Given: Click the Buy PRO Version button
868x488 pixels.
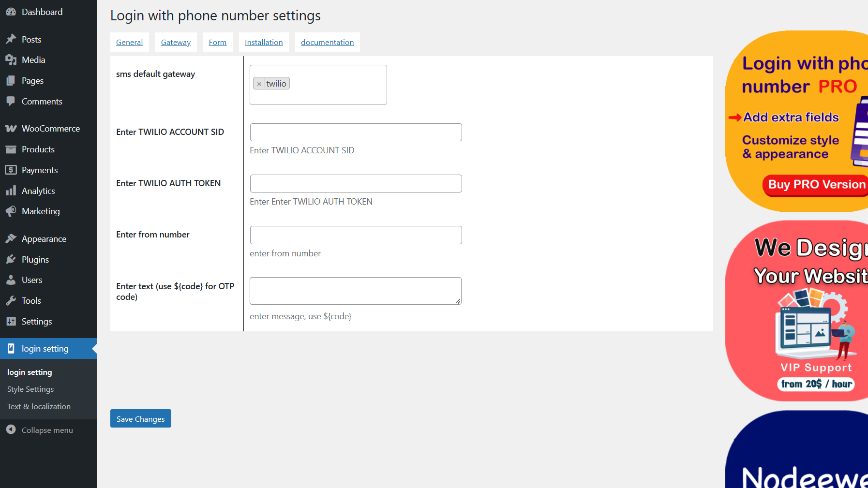Looking at the screenshot, I should tap(816, 185).
